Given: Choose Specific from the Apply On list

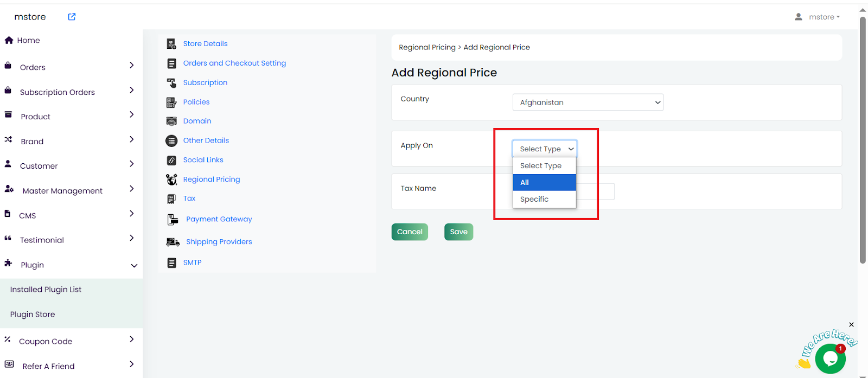Looking at the screenshot, I should (544, 200).
